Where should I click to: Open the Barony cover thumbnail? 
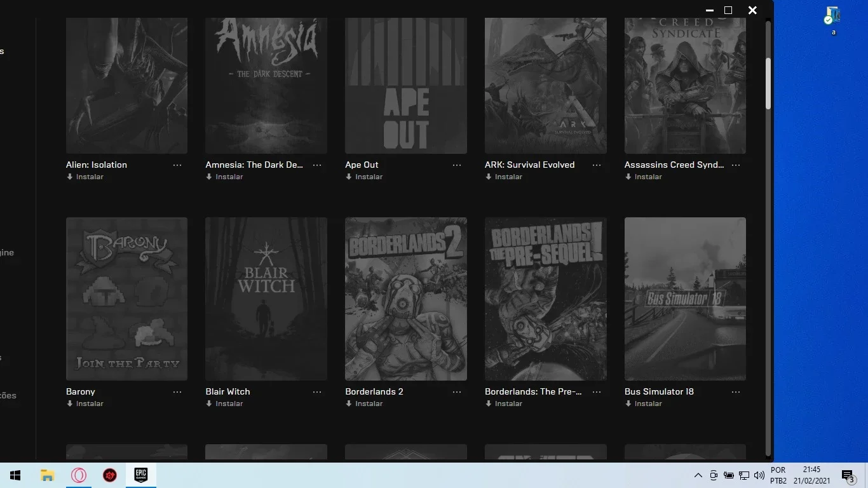point(126,299)
